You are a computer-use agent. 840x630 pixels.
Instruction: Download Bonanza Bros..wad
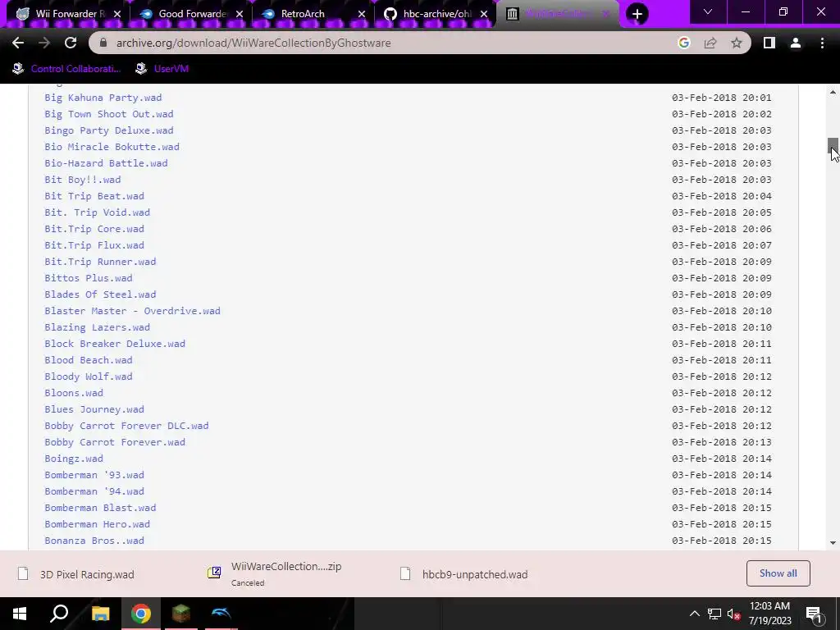[94, 541]
